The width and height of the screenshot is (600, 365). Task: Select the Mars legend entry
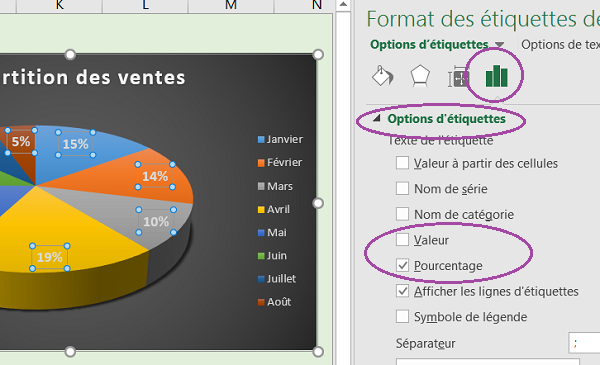[276, 186]
